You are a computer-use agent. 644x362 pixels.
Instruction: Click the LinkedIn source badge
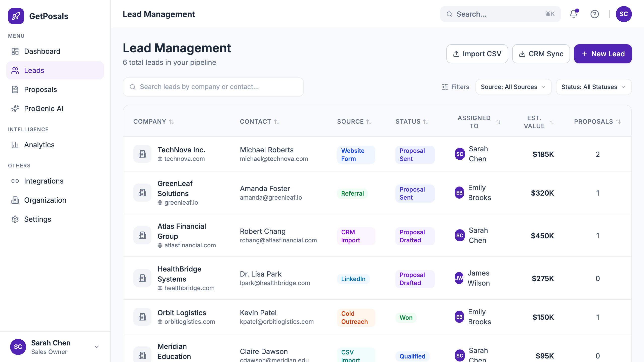tap(353, 279)
